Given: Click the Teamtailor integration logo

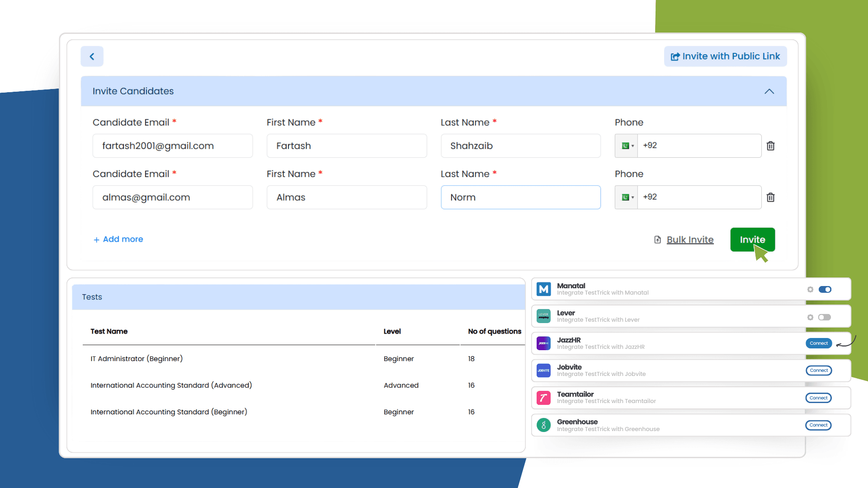Looking at the screenshot, I should click(543, 398).
